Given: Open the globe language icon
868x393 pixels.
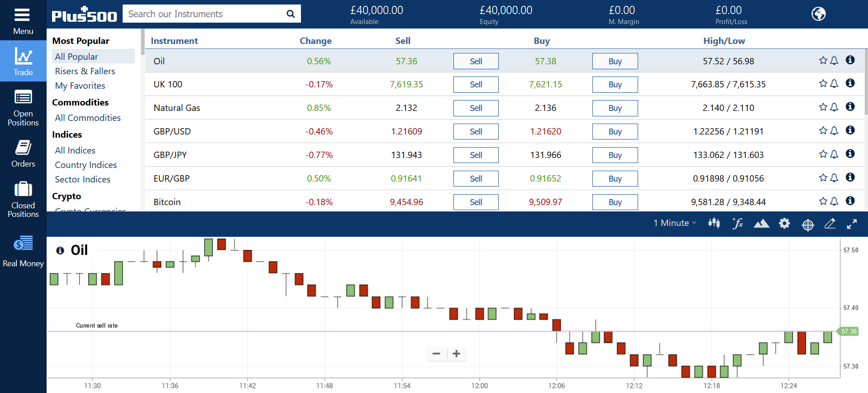Looking at the screenshot, I should point(818,14).
